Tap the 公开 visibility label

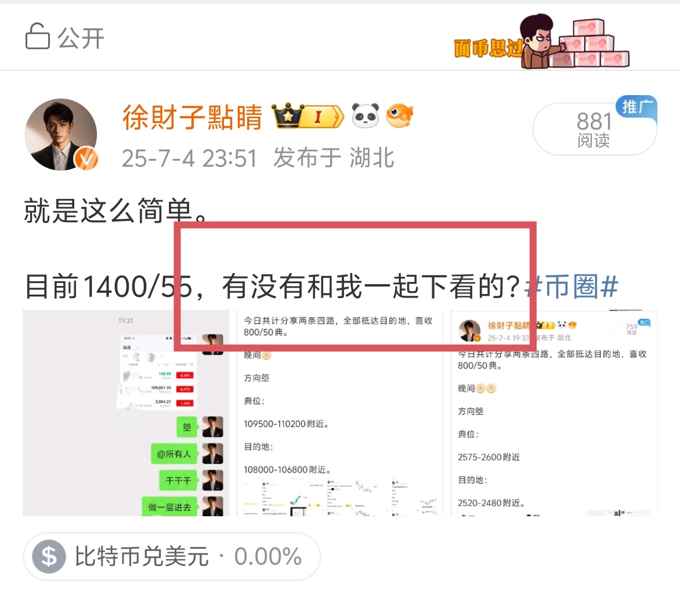tap(81, 38)
